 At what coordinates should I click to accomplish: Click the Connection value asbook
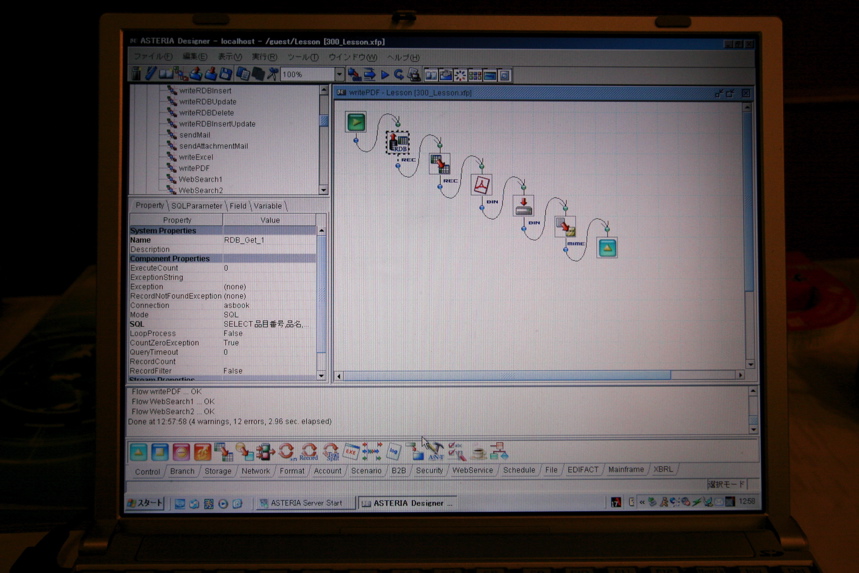269,305
